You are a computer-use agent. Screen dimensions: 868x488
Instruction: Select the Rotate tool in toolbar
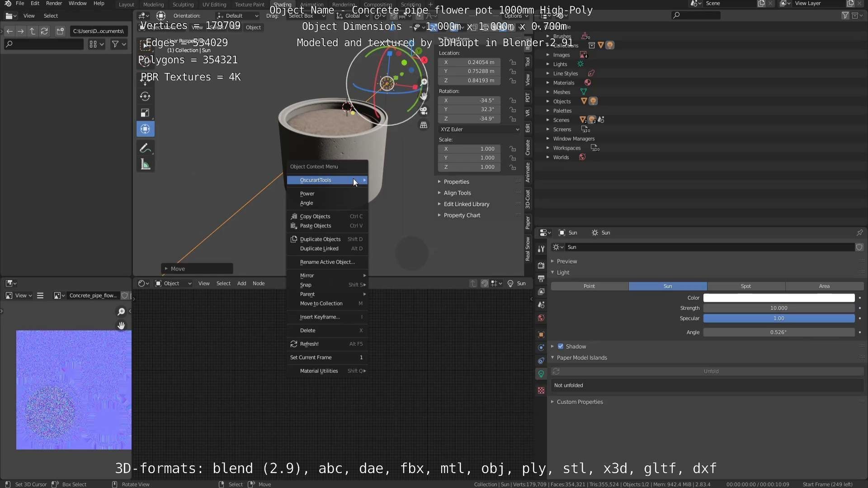[x=145, y=96]
